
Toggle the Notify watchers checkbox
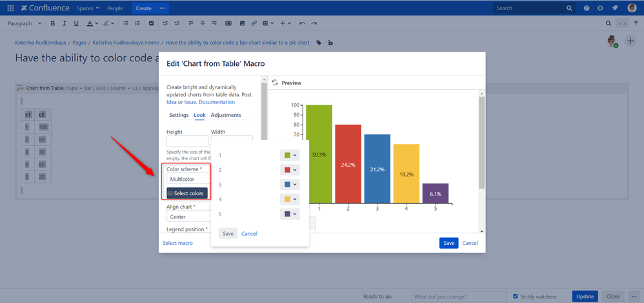[516, 296]
